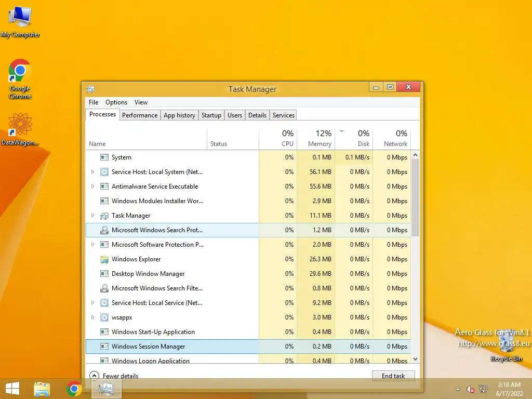
Task: Click the Antimalware Service Executable icon
Action: [104, 187]
